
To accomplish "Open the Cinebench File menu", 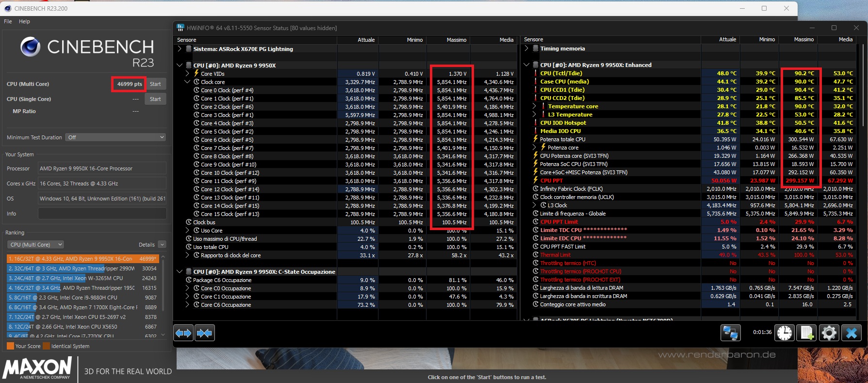I will (x=8, y=21).
